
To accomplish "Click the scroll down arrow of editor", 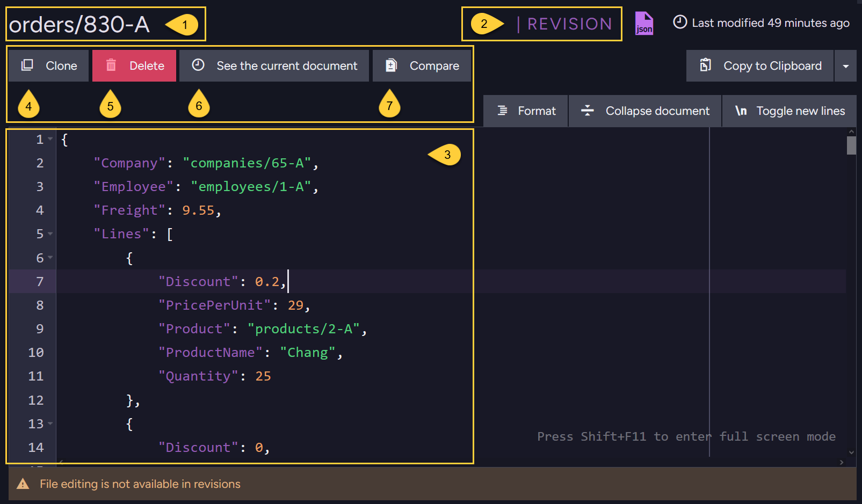I will (x=851, y=452).
